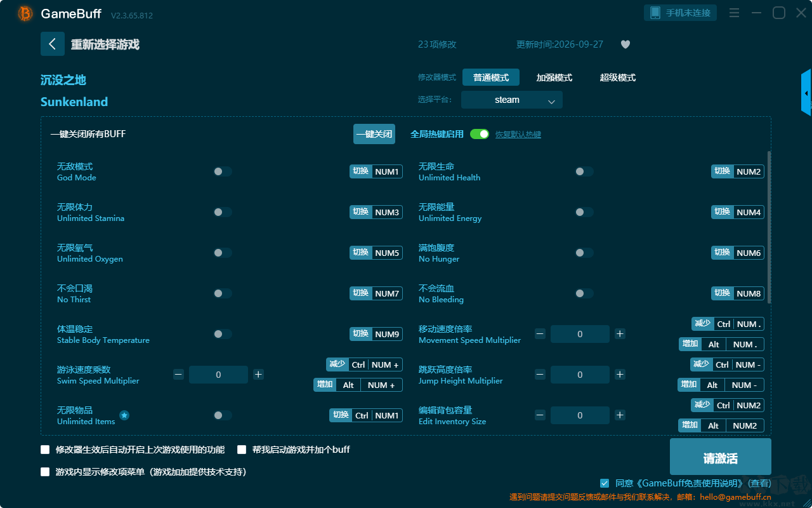The width and height of the screenshot is (812, 508).
Task: Click the phone not connected icon
Action: pos(655,13)
